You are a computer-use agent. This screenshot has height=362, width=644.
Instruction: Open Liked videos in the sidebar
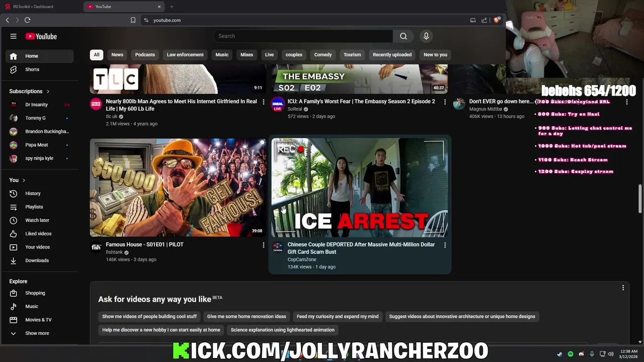pyautogui.click(x=39, y=234)
